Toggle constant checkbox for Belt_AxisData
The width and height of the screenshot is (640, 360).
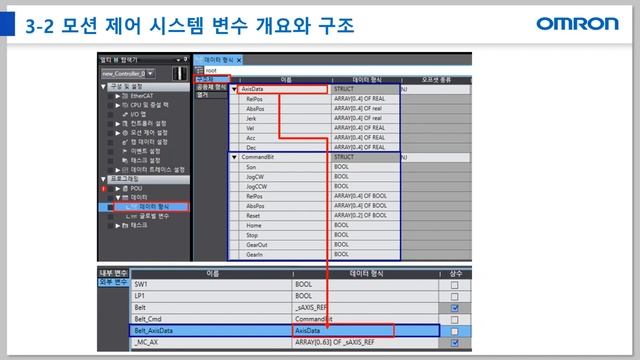pos(454,331)
